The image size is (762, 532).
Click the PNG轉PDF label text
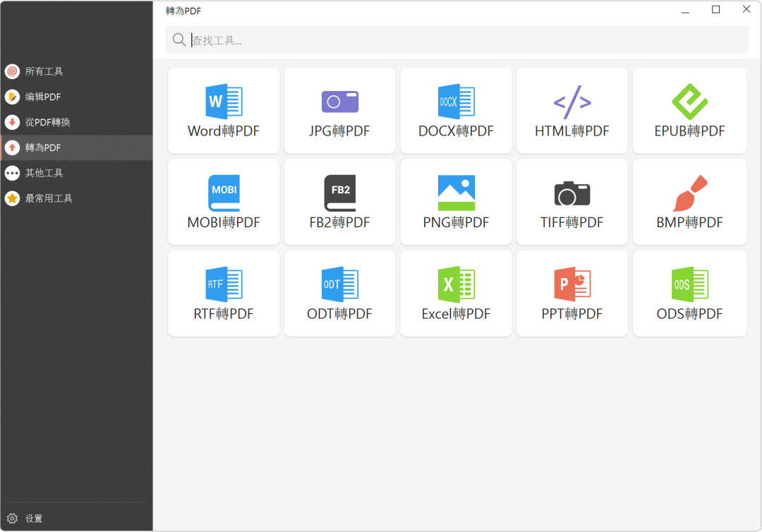point(456,222)
